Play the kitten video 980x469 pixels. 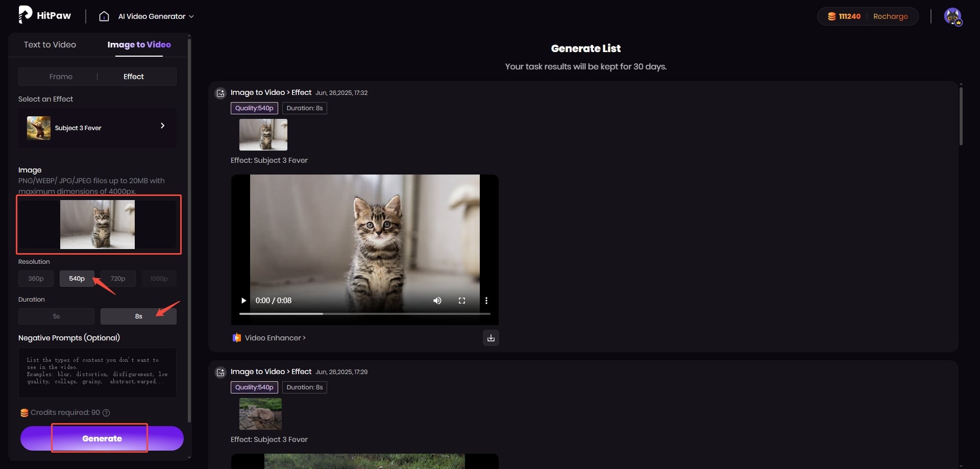click(x=243, y=301)
